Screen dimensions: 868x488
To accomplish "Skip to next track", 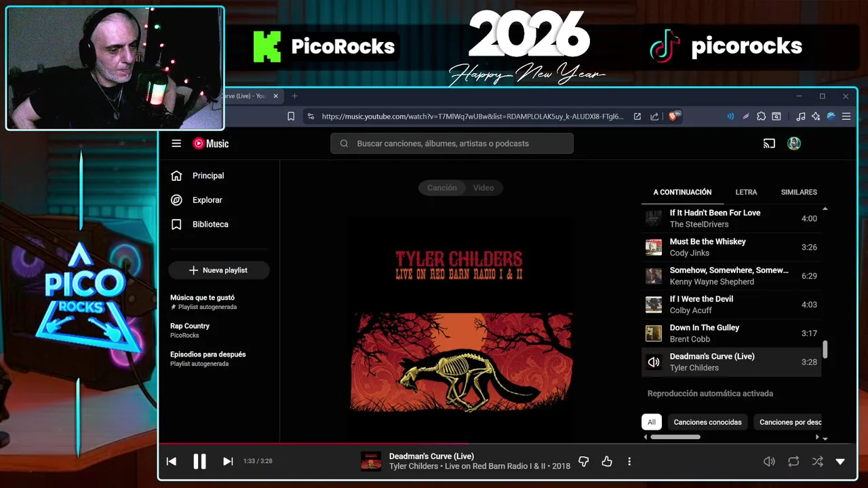I will point(228,462).
